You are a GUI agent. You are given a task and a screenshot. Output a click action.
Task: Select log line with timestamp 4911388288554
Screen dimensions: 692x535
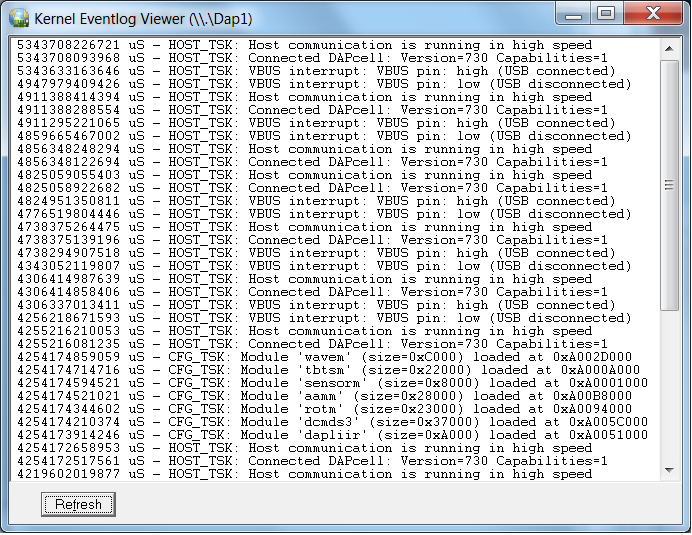coord(312,110)
